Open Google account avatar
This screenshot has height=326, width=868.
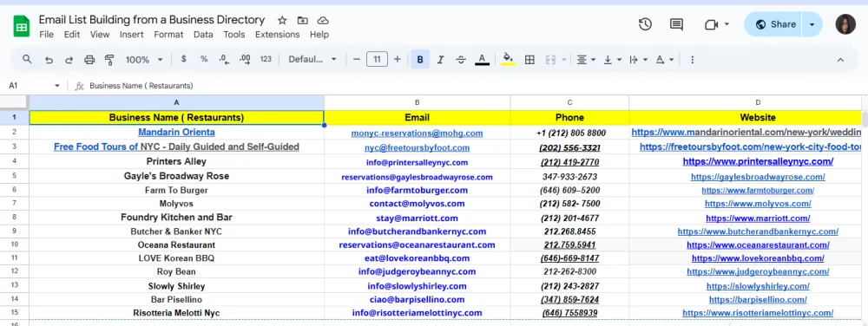pyautogui.click(x=845, y=24)
